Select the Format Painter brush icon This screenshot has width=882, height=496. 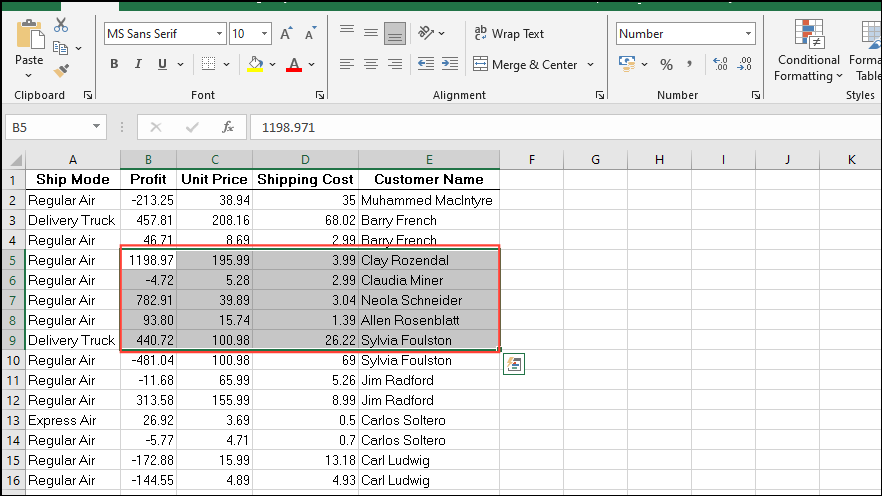(61, 71)
